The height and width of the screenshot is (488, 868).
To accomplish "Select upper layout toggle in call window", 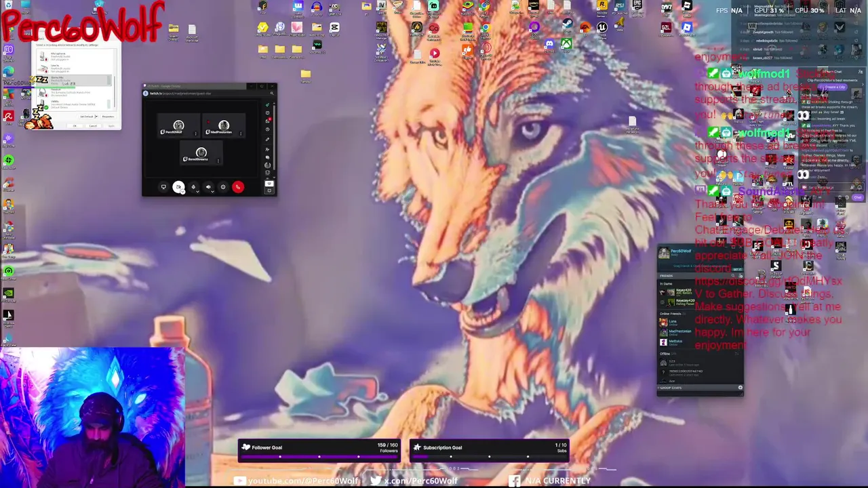I will tap(269, 184).
